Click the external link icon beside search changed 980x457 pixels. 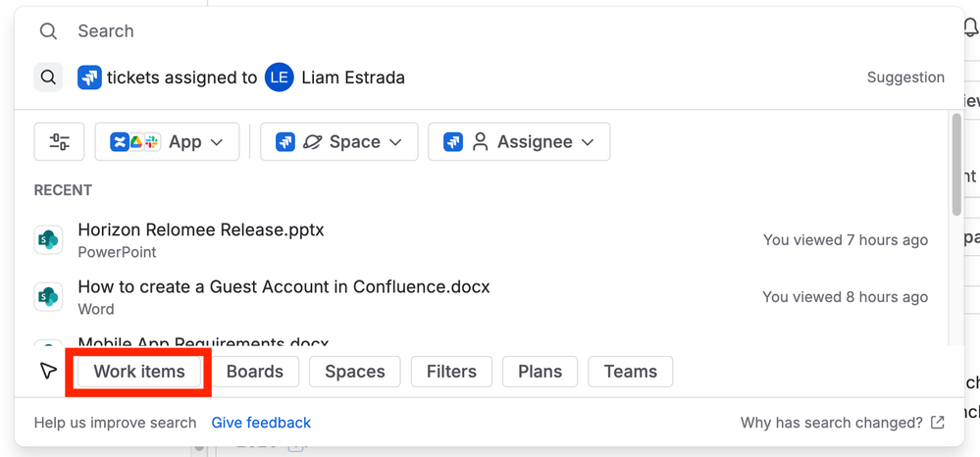(938, 423)
